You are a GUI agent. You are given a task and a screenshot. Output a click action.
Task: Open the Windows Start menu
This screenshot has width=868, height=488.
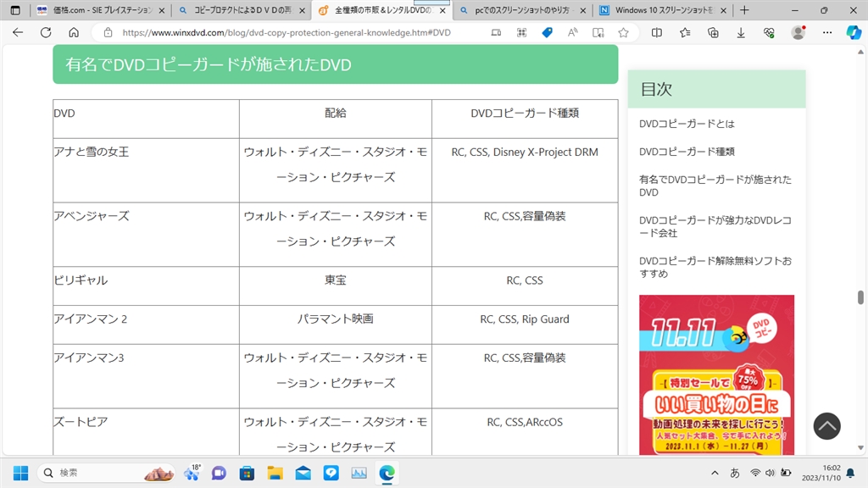(20, 473)
